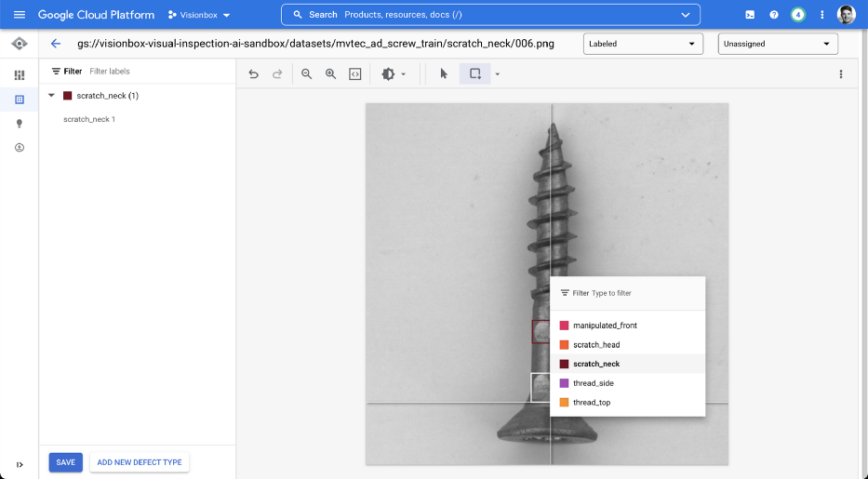
Task: Open the brightness adjustment tool
Action: click(389, 74)
